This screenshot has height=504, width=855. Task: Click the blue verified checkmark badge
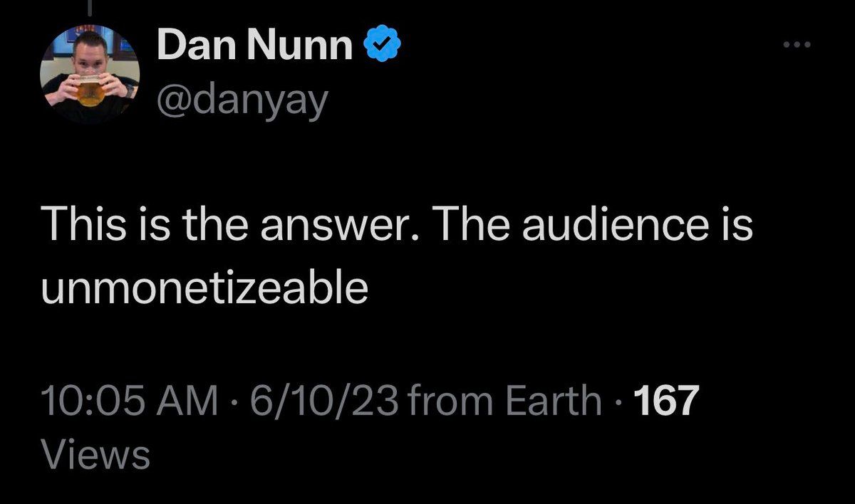[x=383, y=47]
